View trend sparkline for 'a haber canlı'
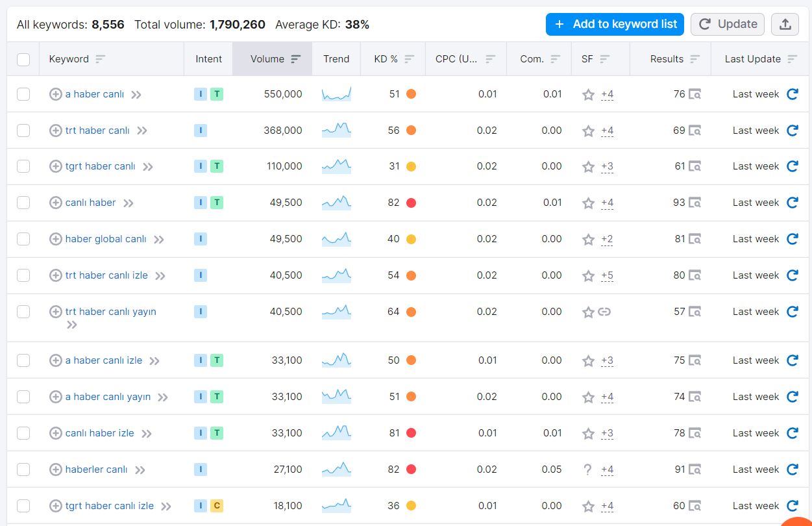This screenshot has height=526, width=812. (336, 94)
